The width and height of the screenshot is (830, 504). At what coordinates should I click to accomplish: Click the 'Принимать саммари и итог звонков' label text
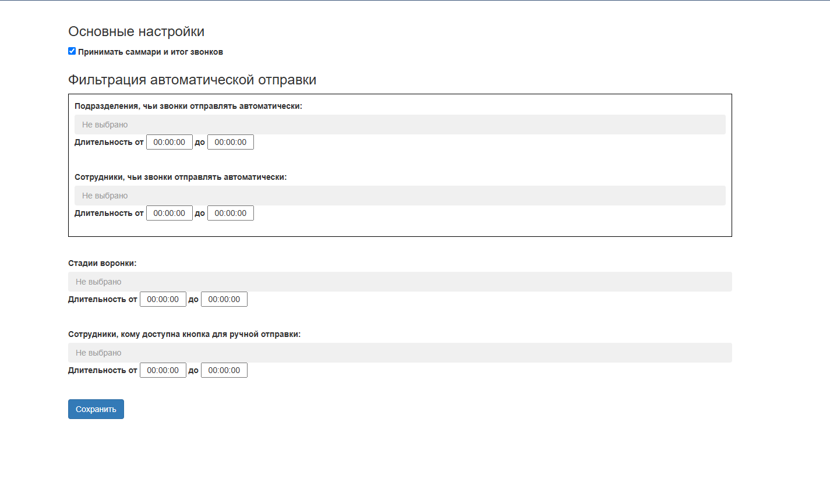click(150, 52)
